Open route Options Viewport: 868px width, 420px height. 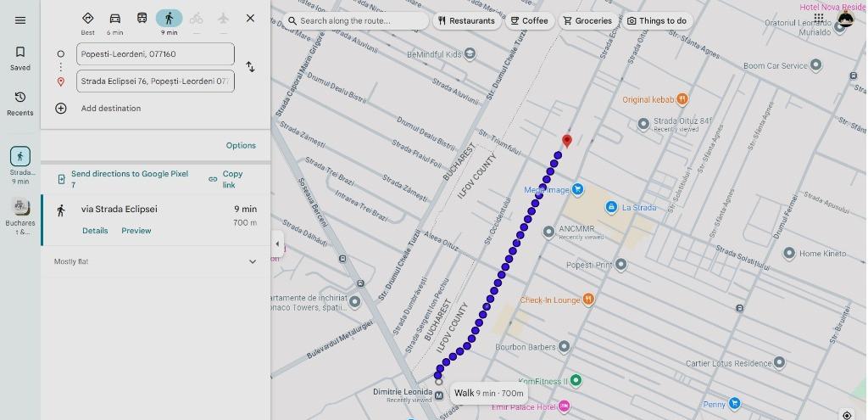pyautogui.click(x=241, y=145)
